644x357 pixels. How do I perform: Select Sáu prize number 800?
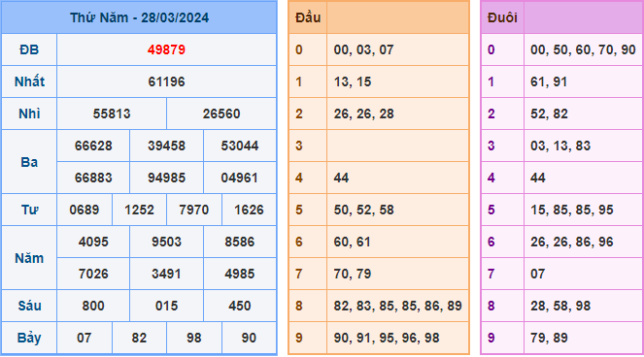coord(93,306)
